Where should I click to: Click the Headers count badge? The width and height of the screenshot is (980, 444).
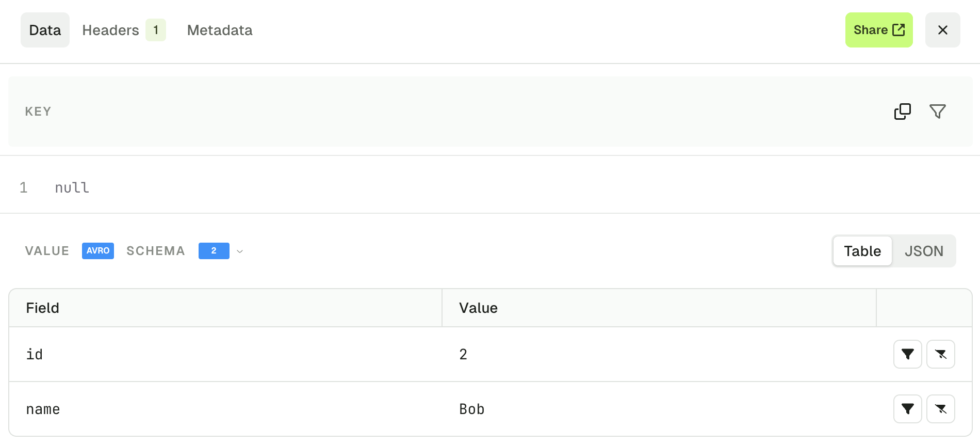(156, 30)
